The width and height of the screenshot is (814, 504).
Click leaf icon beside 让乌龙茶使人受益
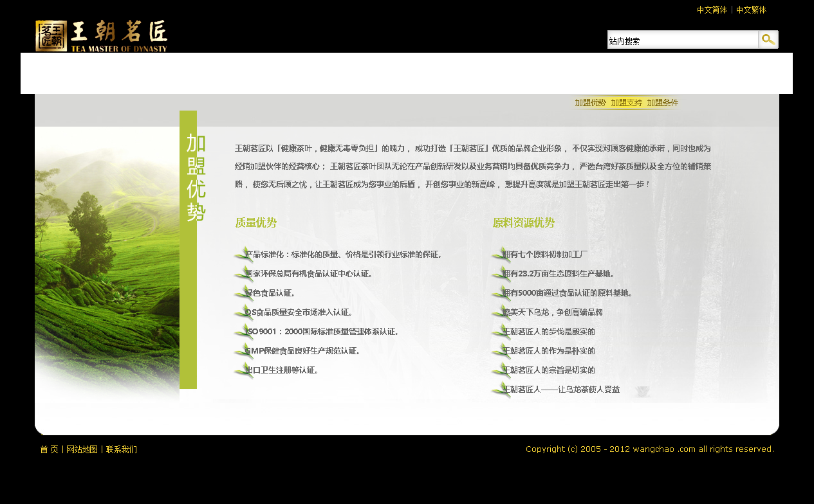[500, 390]
